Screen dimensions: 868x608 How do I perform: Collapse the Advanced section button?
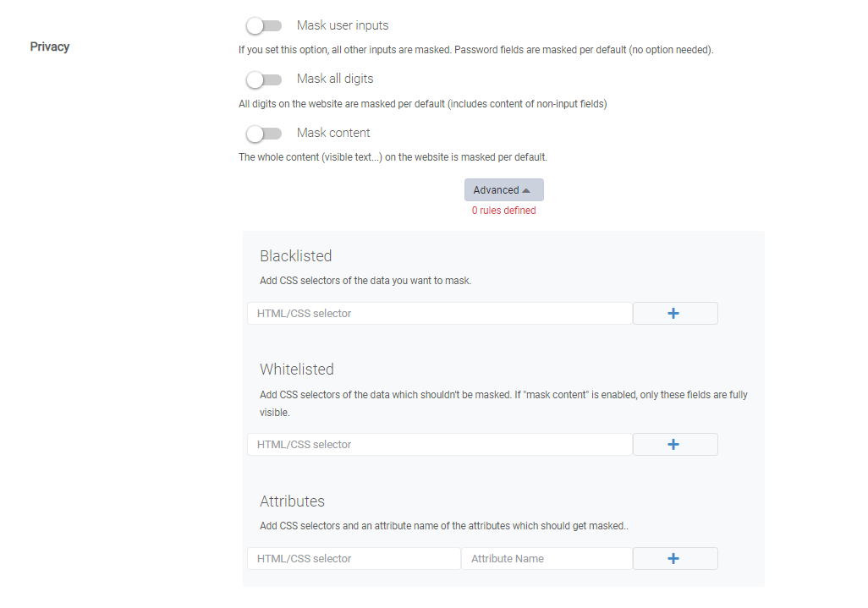[x=503, y=189]
